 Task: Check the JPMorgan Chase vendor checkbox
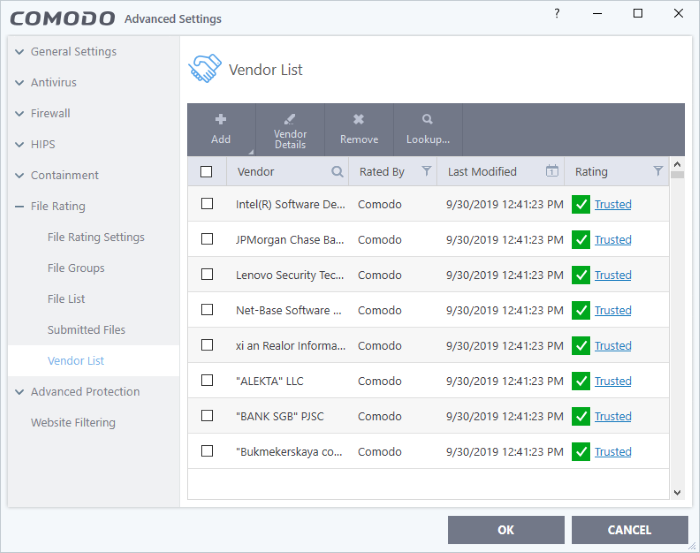click(207, 239)
